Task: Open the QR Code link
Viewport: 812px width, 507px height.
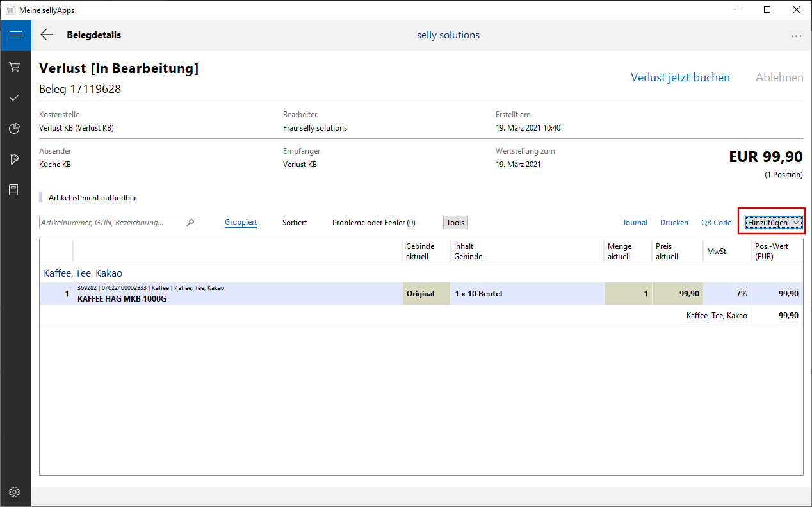Action: 716,223
